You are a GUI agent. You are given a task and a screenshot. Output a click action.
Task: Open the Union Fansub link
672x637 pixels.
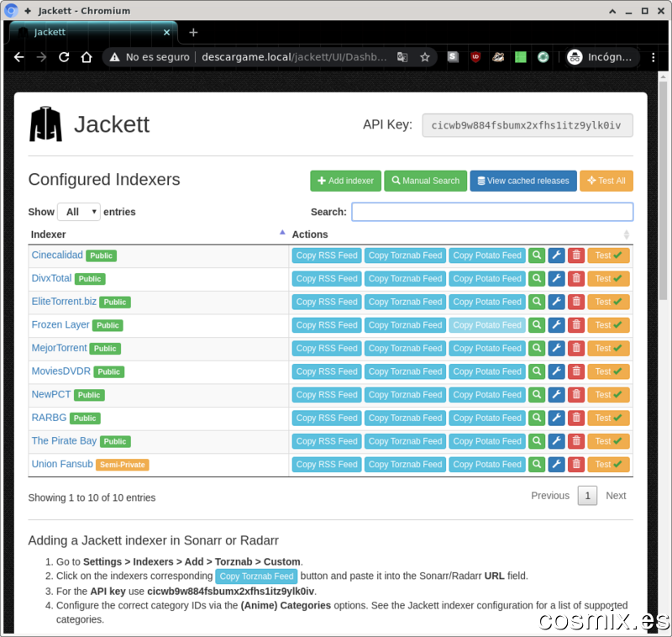[62, 464]
